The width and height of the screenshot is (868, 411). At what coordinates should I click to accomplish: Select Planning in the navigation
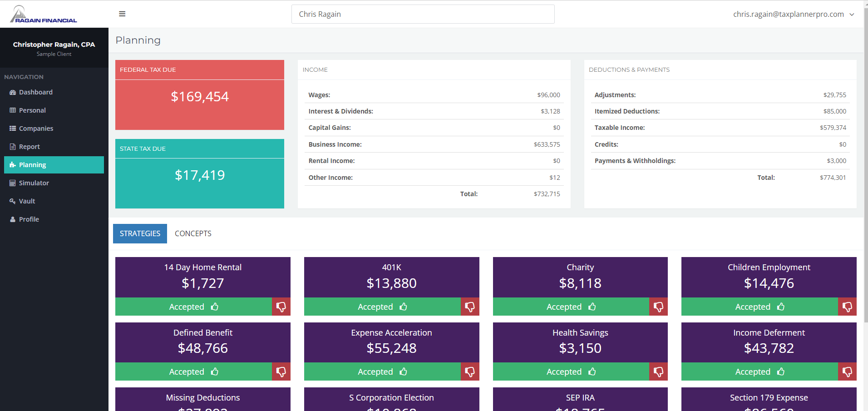tap(54, 165)
